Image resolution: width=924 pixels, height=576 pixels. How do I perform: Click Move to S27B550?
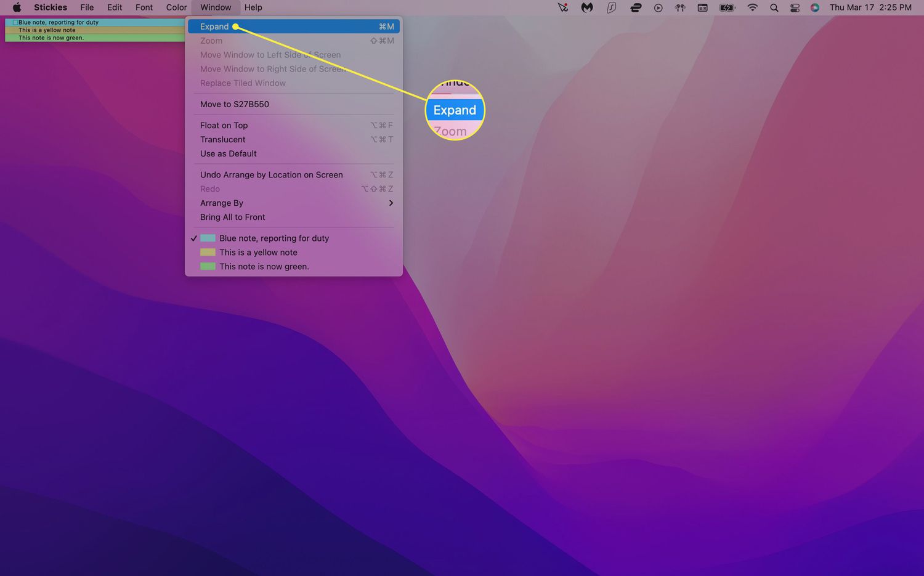coord(234,104)
